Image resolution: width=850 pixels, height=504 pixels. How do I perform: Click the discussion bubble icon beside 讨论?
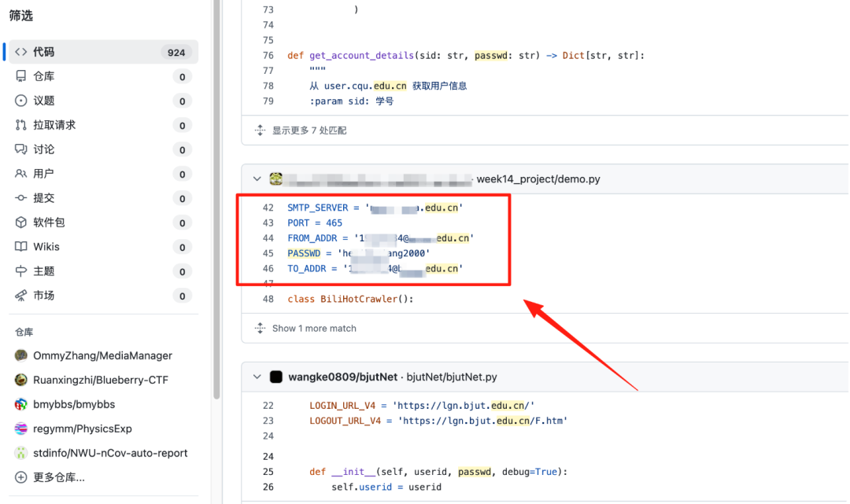tap(20, 149)
